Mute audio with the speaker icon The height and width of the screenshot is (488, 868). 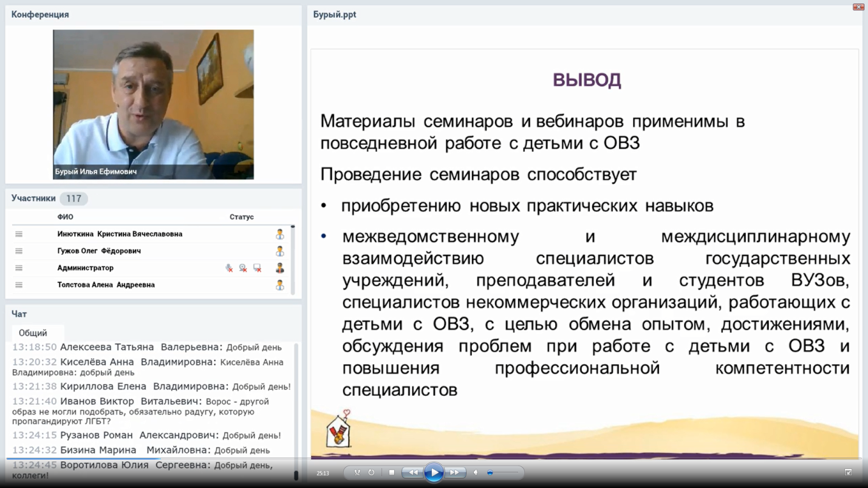[x=476, y=472]
